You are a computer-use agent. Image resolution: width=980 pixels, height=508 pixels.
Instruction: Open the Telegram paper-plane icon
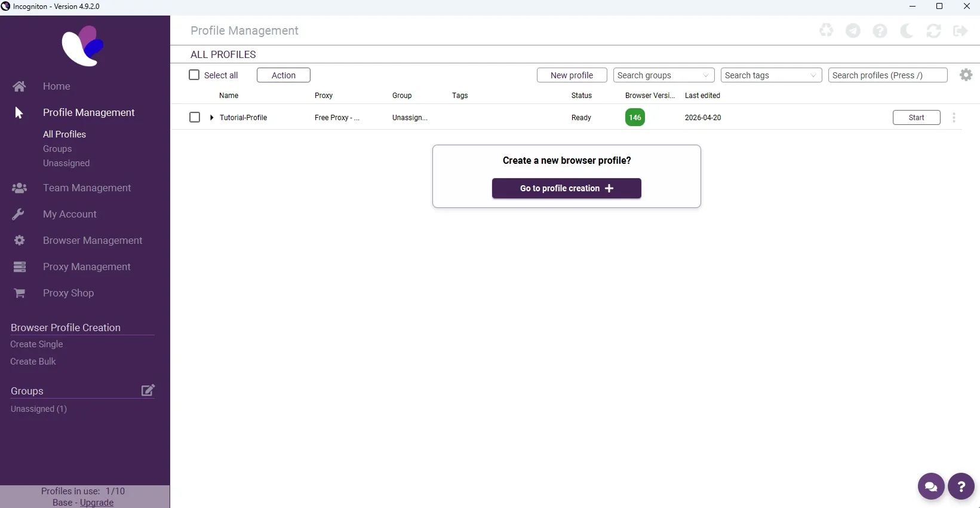pos(853,30)
